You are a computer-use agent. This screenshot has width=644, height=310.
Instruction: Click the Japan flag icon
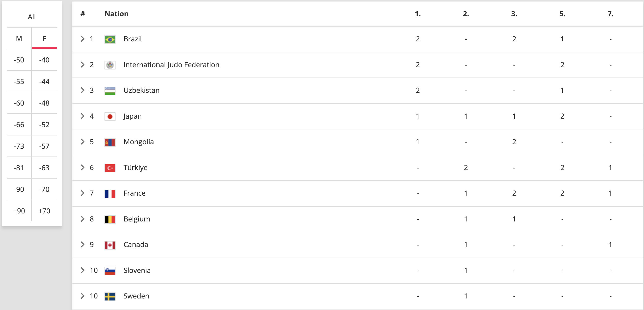tap(110, 117)
